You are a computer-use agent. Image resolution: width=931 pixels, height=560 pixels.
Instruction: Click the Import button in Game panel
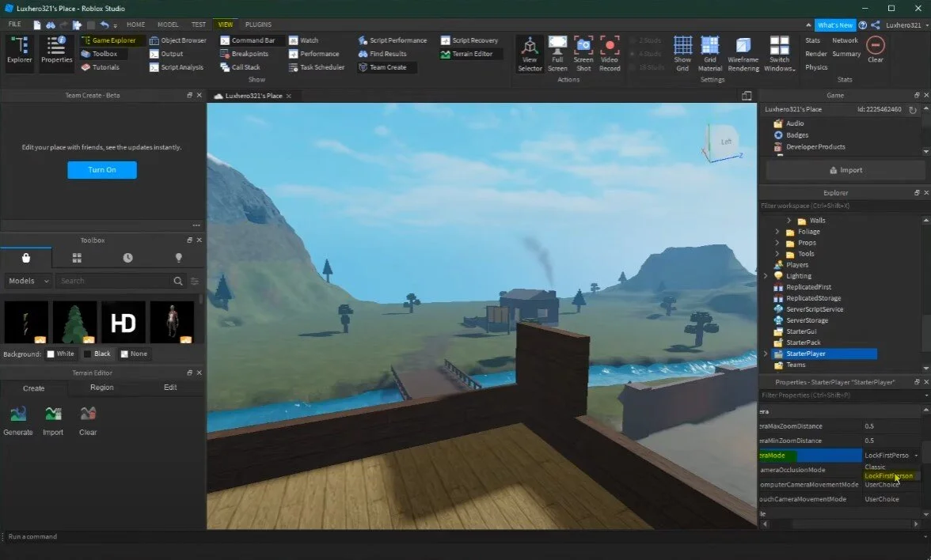coord(845,170)
